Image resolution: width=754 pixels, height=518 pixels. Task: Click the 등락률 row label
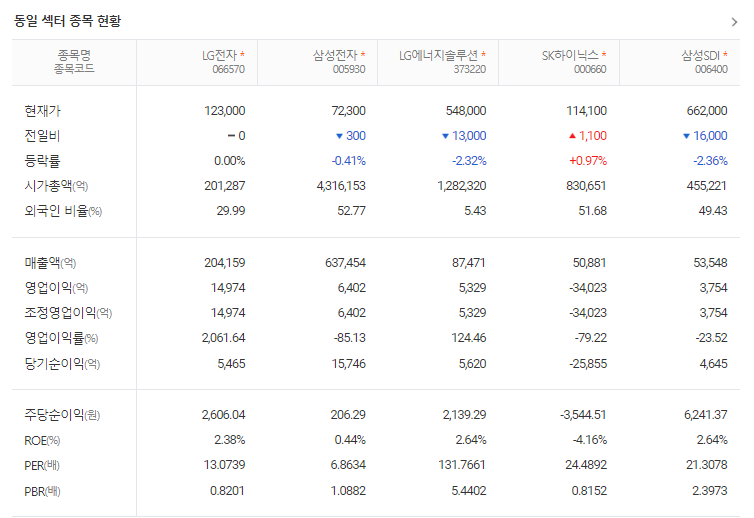coord(42,161)
